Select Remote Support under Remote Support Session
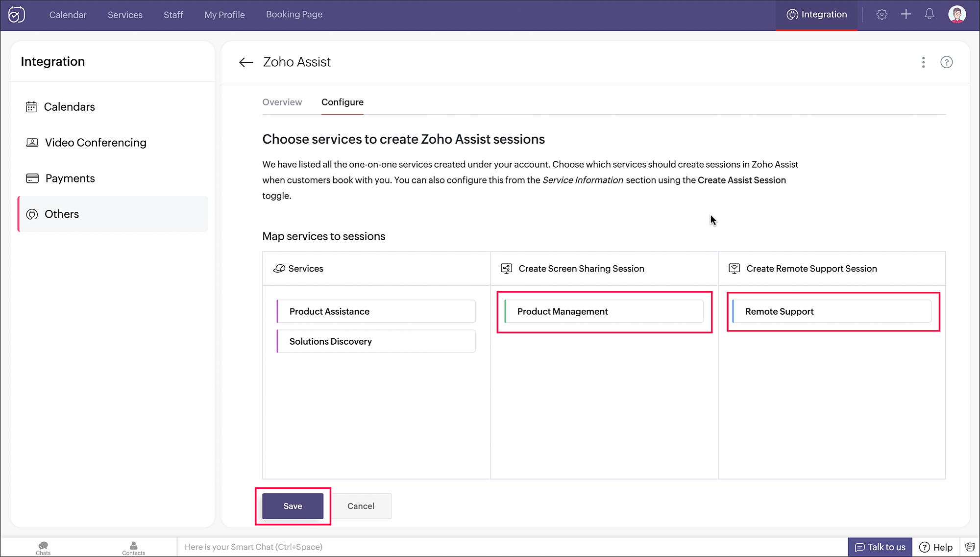The width and height of the screenshot is (980, 557). pyautogui.click(x=832, y=311)
